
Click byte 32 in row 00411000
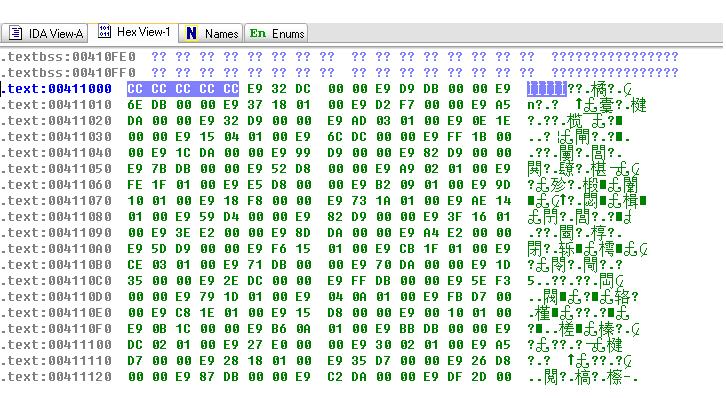[279, 88]
